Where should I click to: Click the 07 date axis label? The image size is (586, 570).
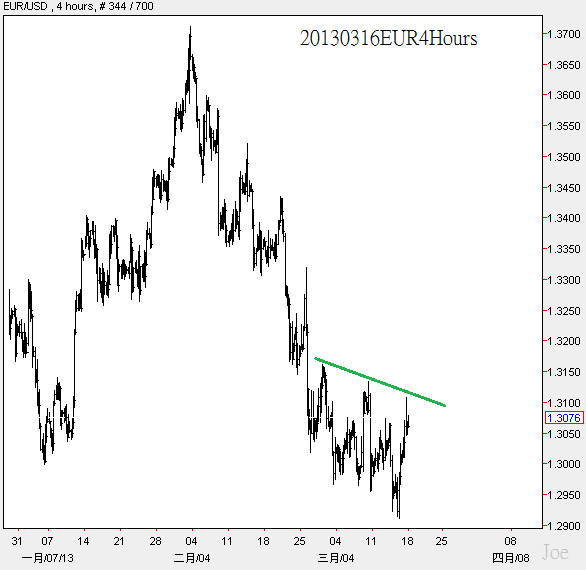point(47,541)
